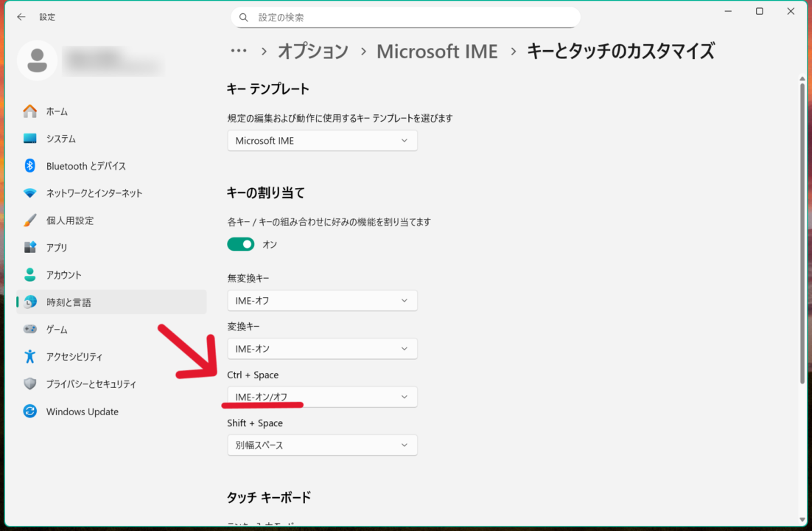This screenshot has width=812, height=531.
Task: Go to オプション breadcrumb
Action: [x=312, y=52]
